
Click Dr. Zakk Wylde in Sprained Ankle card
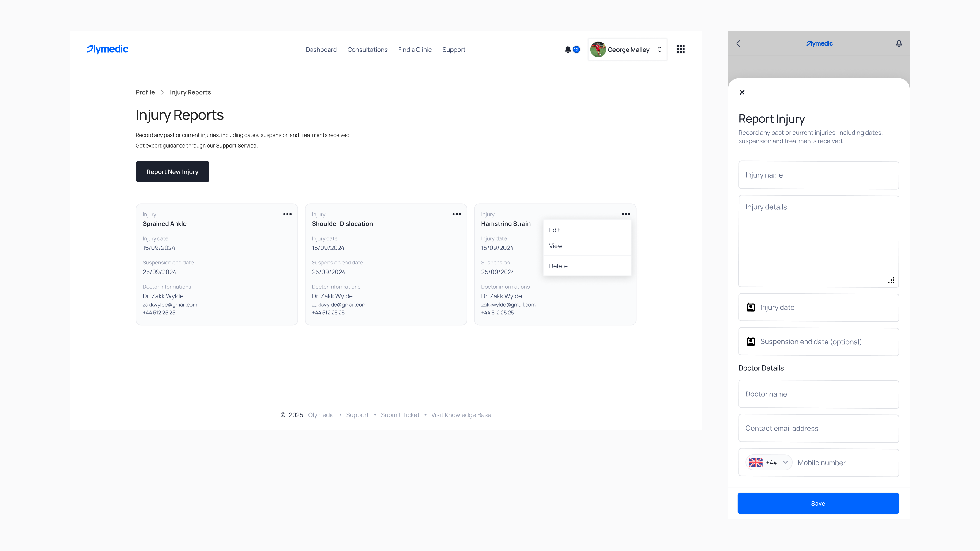(x=163, y=296)
